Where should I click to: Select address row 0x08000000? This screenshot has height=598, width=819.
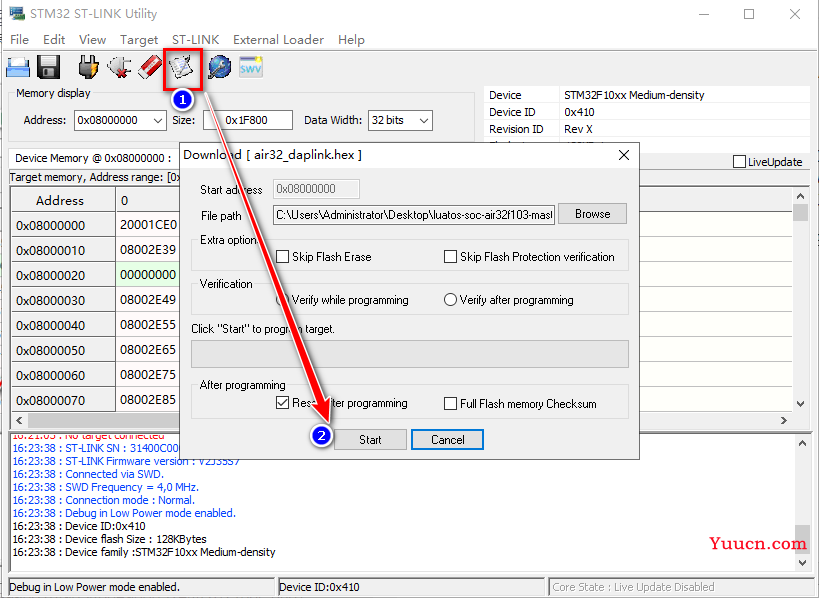(63, 226)
